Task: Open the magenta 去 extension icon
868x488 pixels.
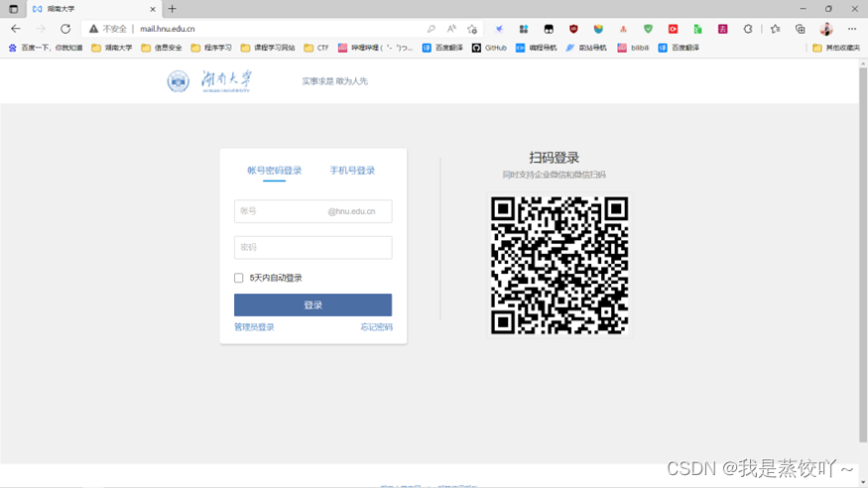Action: (x=723, y=29)
